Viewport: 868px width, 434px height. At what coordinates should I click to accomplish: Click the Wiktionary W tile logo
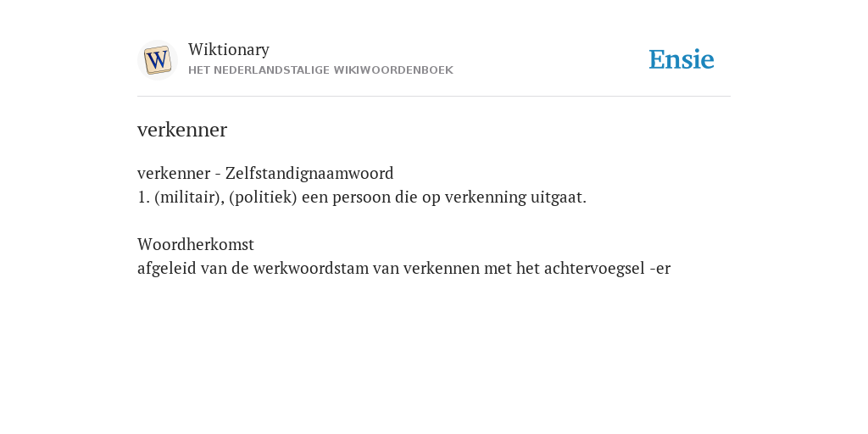click(157, 60)
